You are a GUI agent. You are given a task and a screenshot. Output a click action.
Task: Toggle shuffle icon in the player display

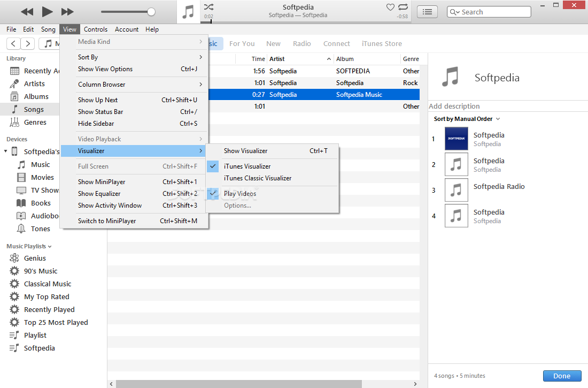click(x=208, y=7)
